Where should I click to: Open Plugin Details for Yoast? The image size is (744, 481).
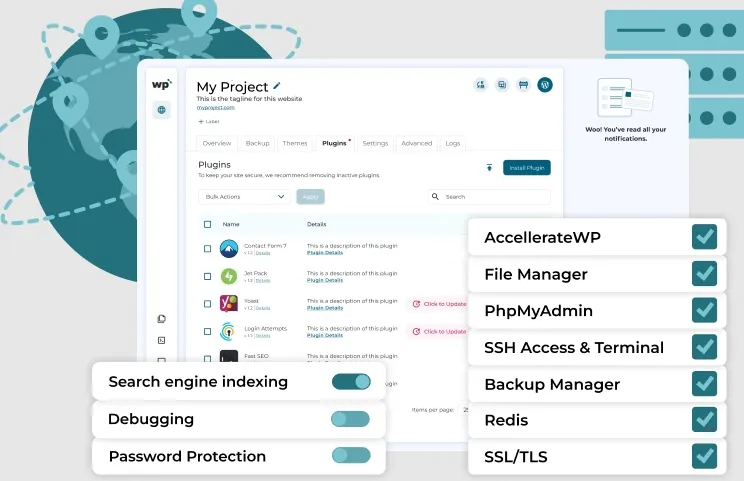325,308
